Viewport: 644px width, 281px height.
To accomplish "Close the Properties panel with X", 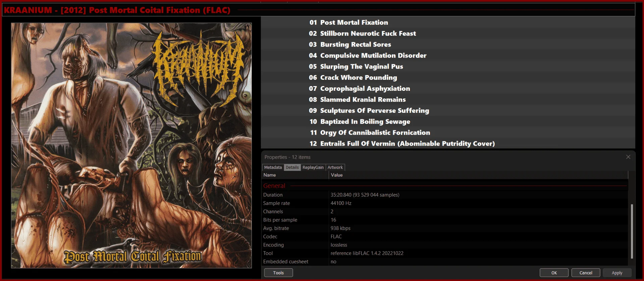I will 628,157.
